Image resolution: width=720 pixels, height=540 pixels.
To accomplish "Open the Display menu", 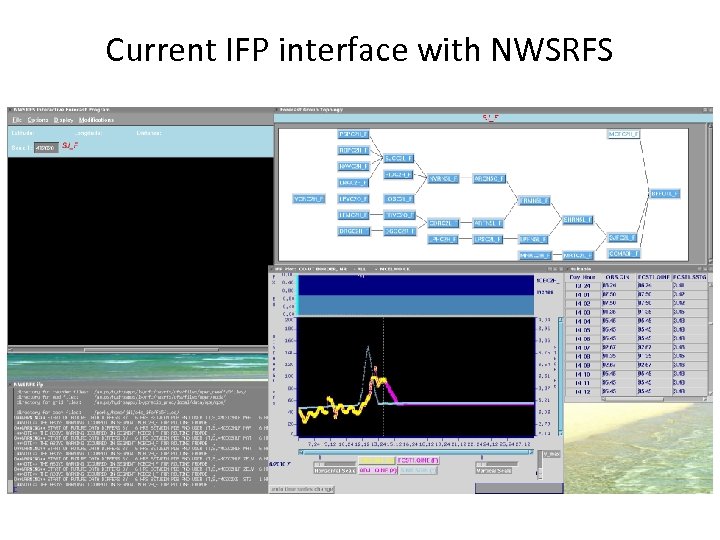I will click(63, 120).
